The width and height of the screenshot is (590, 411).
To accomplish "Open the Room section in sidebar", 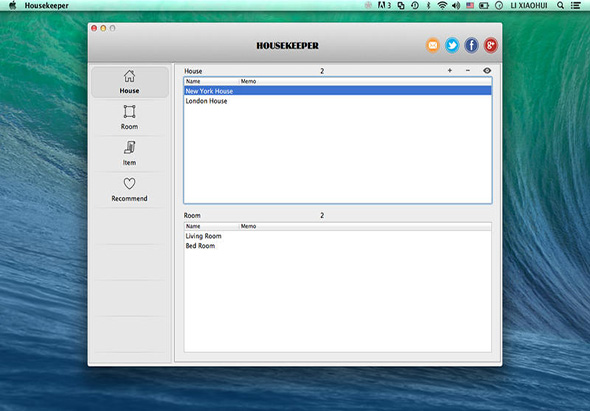I will point(129,117).
